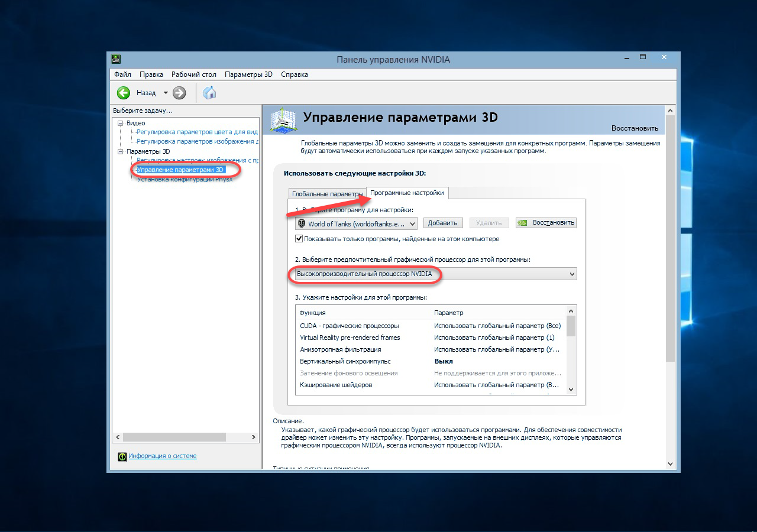Minimize the NVIDIA Control Panel window
757x532 pixels.
point(626,59)
